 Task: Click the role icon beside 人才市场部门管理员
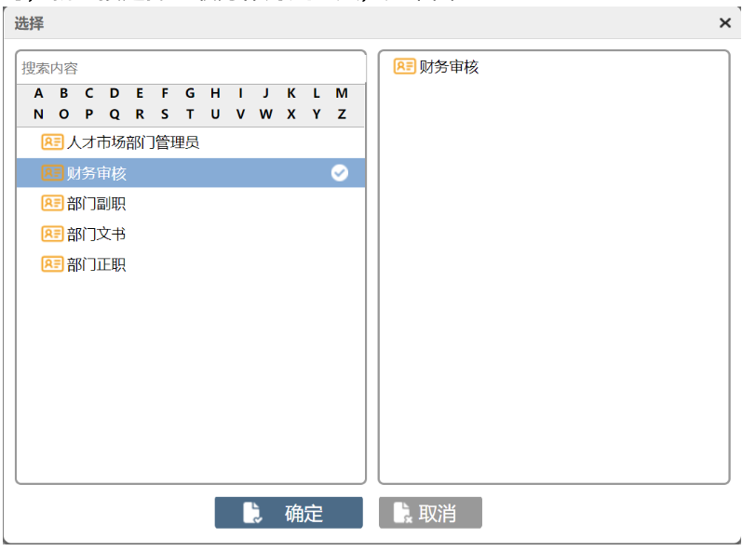(52, 142)
